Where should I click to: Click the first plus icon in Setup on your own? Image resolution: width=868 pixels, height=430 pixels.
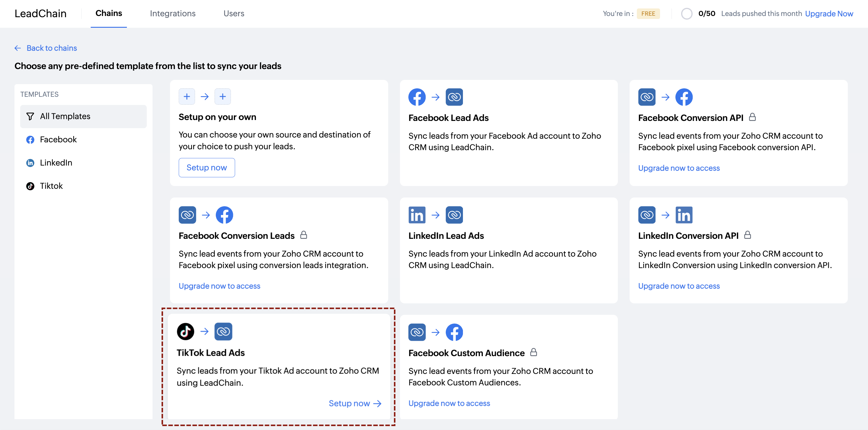click(187, 97)
